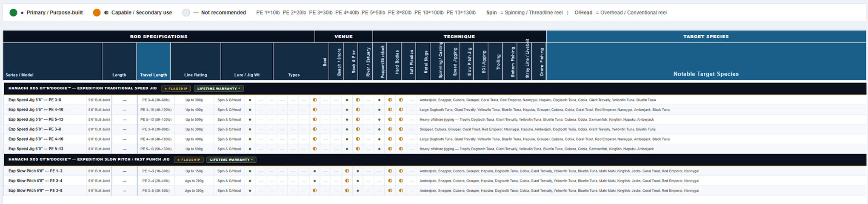Click the Beach / Shore venue column header

(x=337, y=61)
